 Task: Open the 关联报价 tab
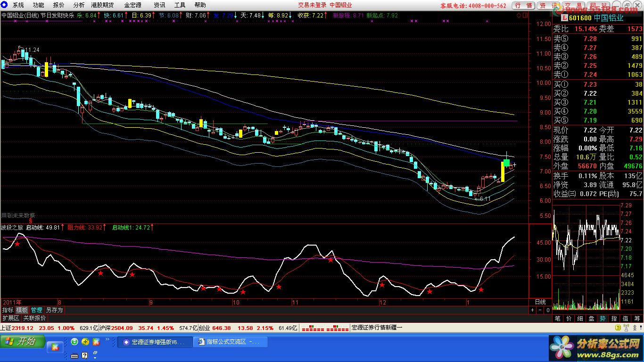coord(35,318)
